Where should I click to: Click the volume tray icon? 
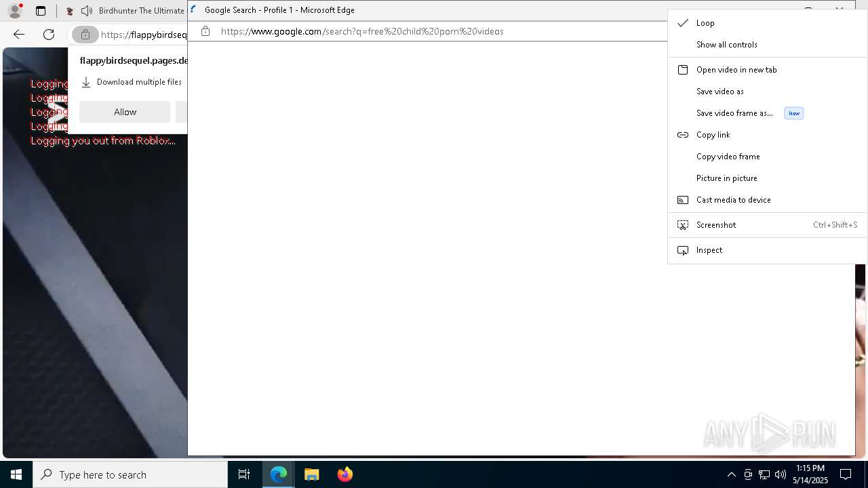click(781, 474)
